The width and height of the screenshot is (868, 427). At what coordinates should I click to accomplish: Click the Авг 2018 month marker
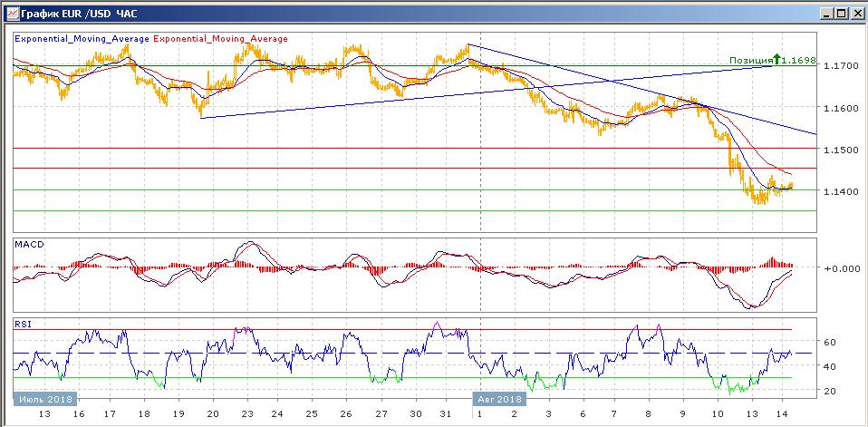click(x=498, y=399)
